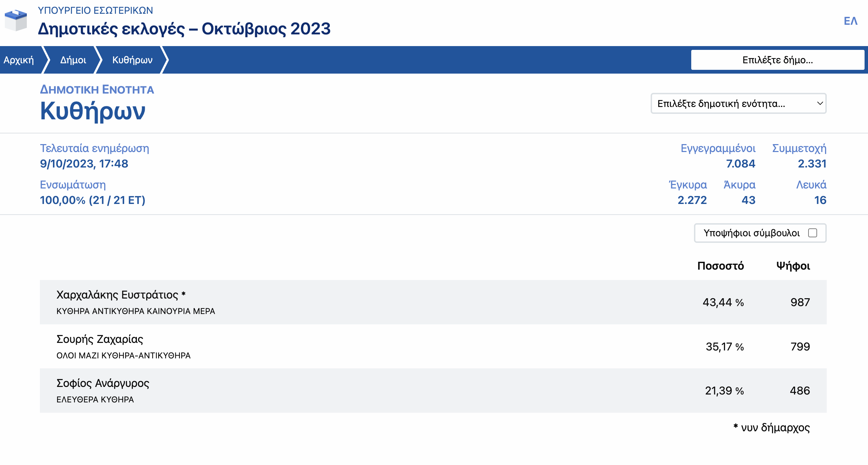Click the ballot box logo icon
Image resolution: width=868 pixels, height=465 pixels.
pyautogui.click(x=16, y=21)
